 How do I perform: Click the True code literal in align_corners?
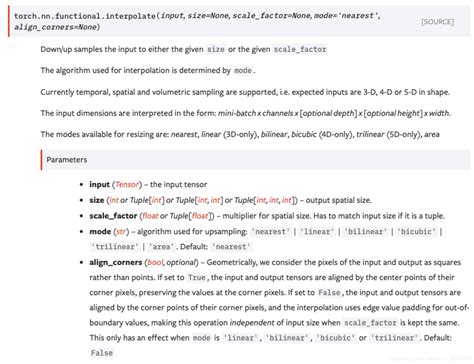click(x=197, y=277)
